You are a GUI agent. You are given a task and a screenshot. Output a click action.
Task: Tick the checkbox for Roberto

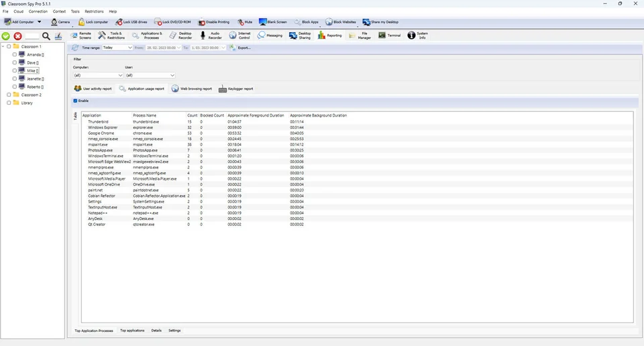tap(15, 86)
